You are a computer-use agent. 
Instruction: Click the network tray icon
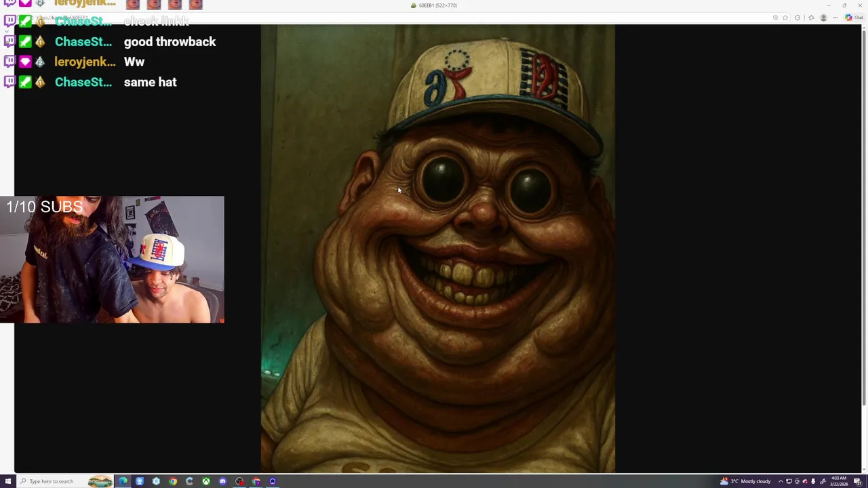pyautogui.click(x=789, y=481)
